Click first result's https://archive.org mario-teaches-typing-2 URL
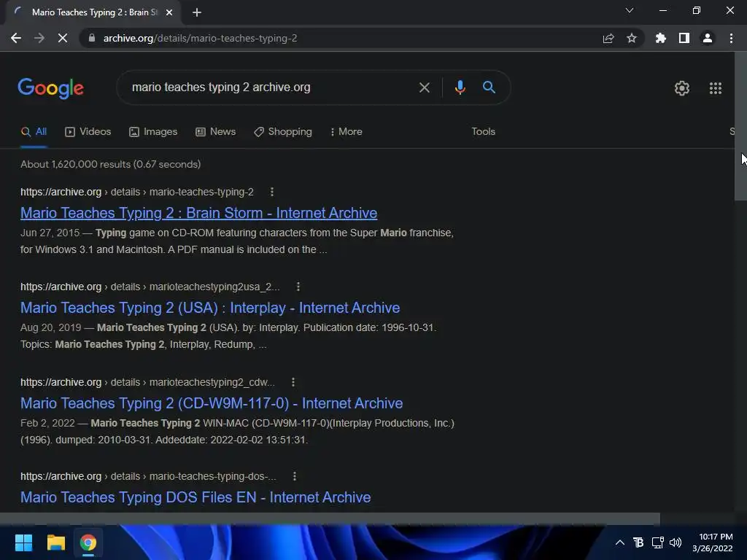Screen dimensions: 747x560 [137, 192]
